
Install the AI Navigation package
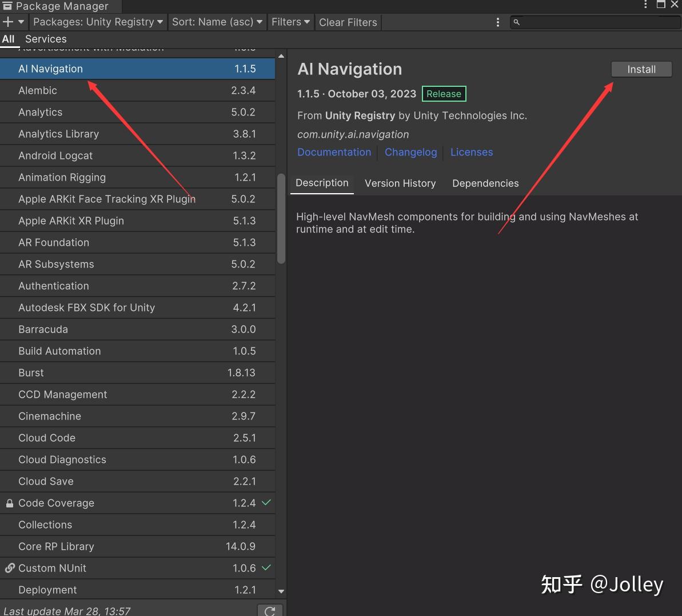[641, 69]
